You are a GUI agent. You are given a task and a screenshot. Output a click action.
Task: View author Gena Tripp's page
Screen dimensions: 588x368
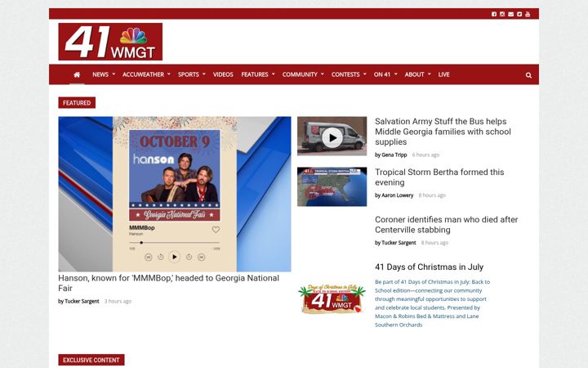[394, 155]
